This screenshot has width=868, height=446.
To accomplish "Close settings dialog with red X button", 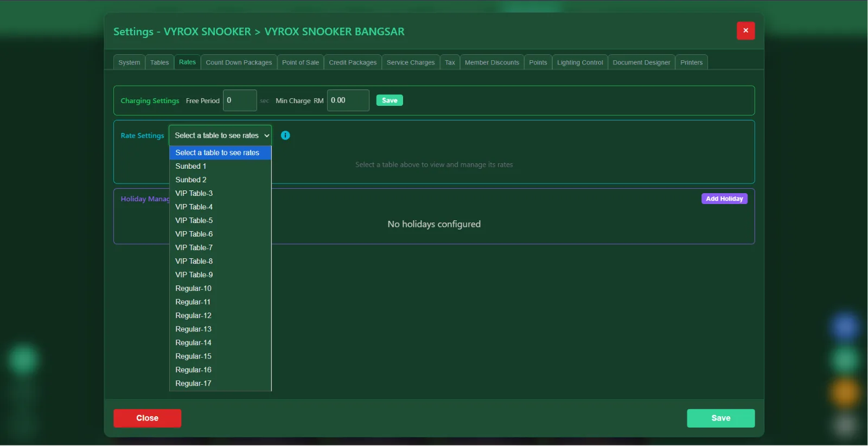I will (x=745, y=31).
